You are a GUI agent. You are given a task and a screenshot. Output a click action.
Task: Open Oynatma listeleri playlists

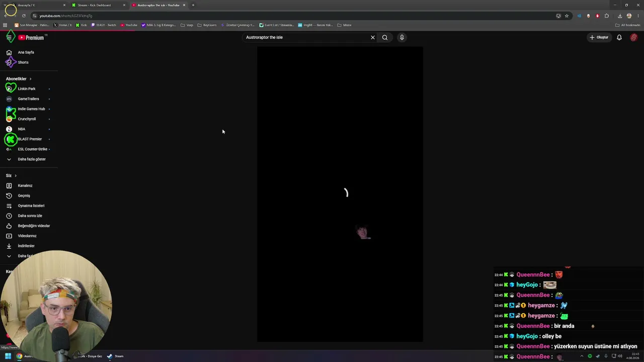coord(31,206)
